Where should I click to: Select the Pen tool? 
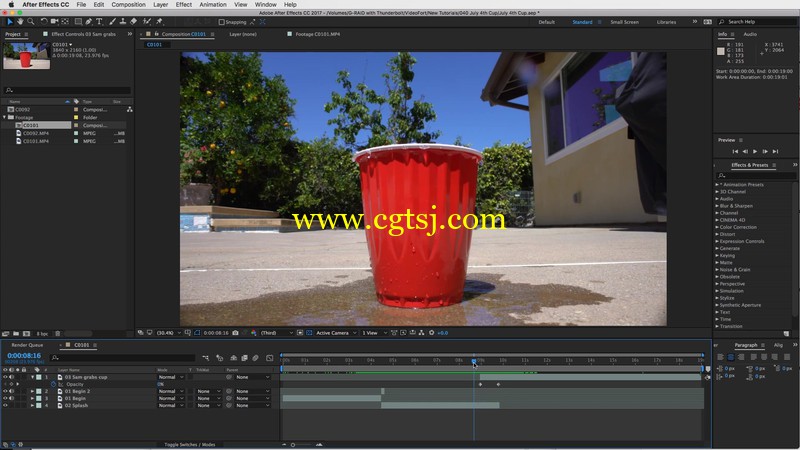pos(89,21)
